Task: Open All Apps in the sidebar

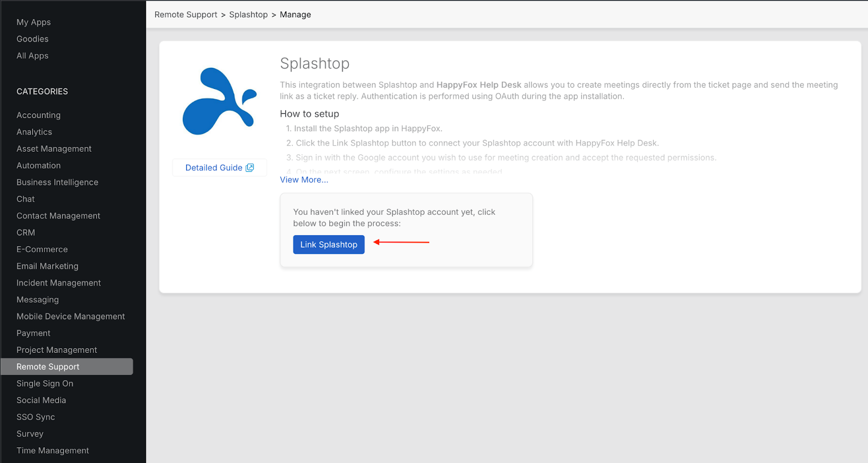Action: click(x=33, y=56)
